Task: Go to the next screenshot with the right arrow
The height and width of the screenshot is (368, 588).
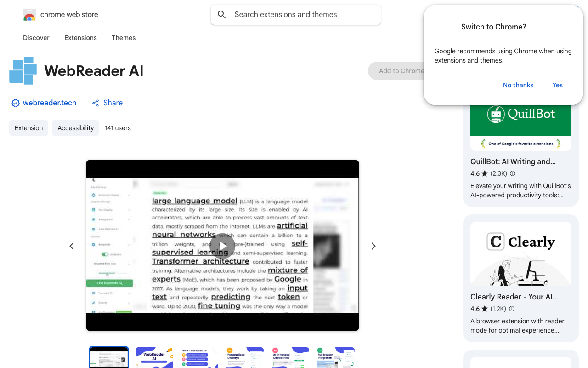Action: coord(373,246)
